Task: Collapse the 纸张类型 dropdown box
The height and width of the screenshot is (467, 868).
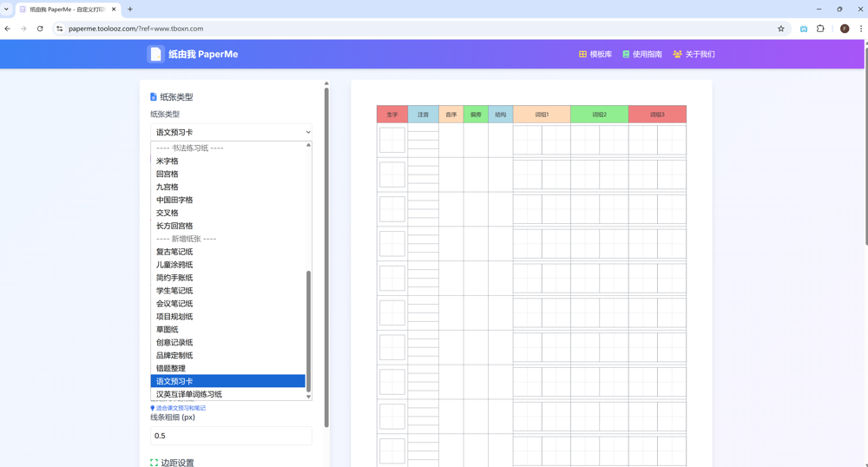Action: click(231, 132)
